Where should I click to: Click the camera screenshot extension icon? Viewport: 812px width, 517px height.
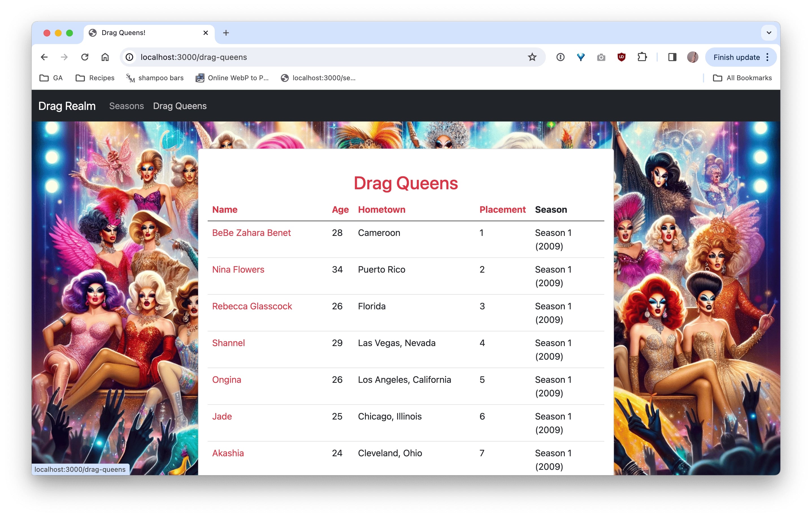click(601, 57)
